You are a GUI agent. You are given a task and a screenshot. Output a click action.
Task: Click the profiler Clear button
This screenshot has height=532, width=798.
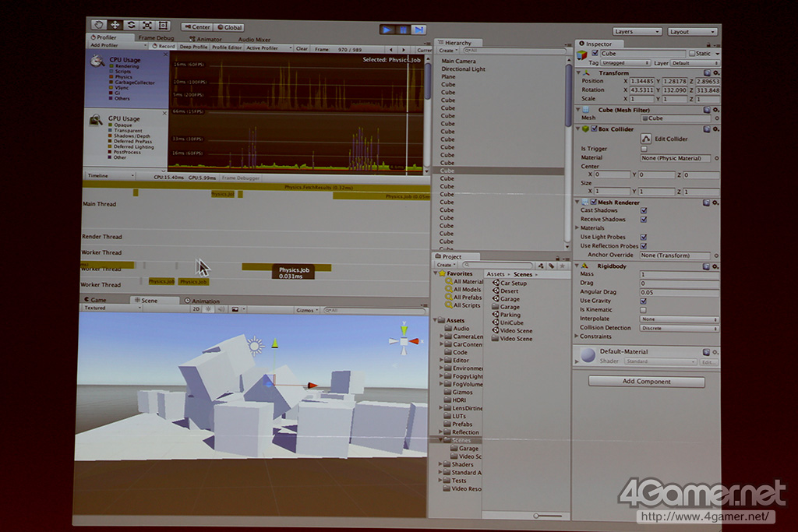tap(302, 49)
